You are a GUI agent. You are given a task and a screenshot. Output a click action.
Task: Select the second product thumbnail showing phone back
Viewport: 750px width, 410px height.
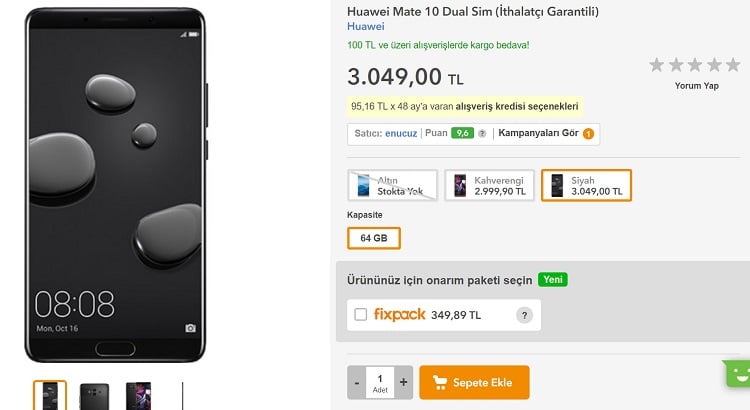point(95,396)
